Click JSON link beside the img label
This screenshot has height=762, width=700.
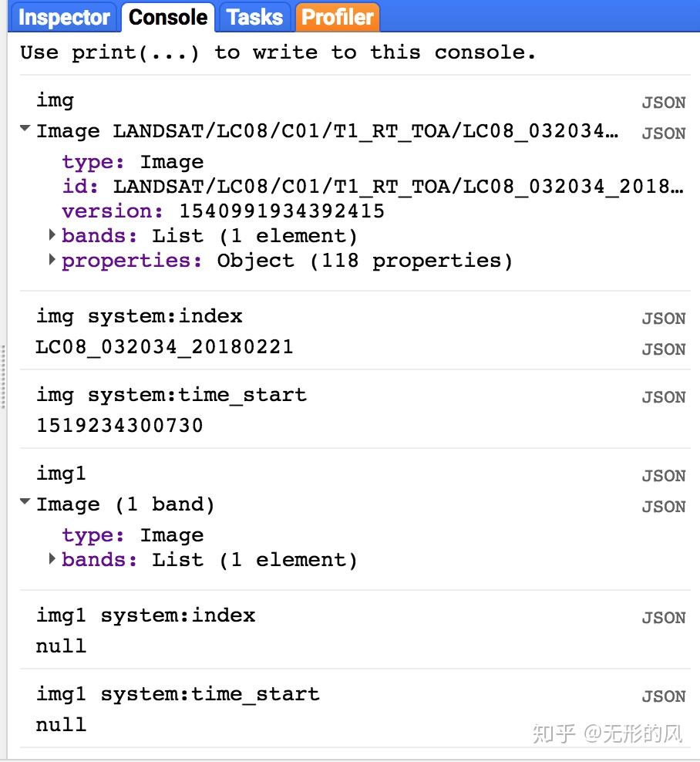(663, 103)
